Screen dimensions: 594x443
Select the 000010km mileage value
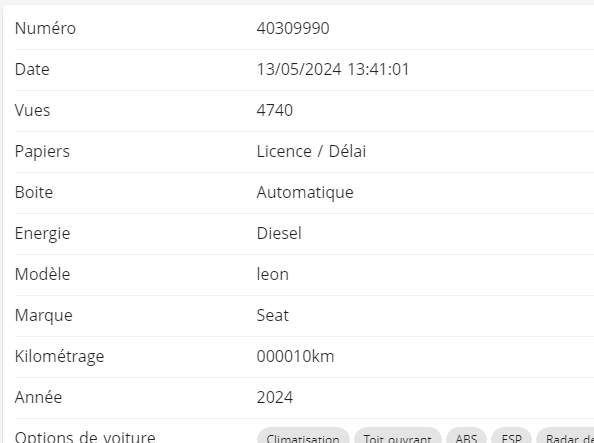coord(295,356)
